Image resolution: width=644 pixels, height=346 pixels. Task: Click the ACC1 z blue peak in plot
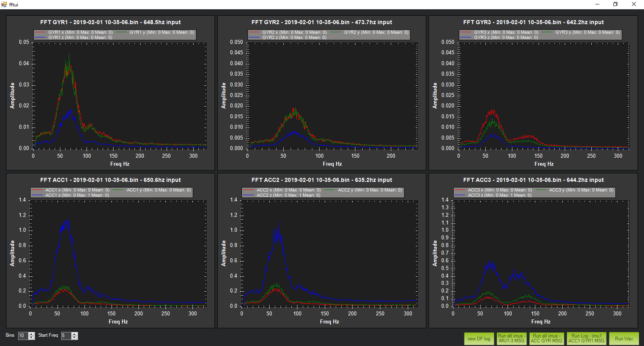coord(65,225)
